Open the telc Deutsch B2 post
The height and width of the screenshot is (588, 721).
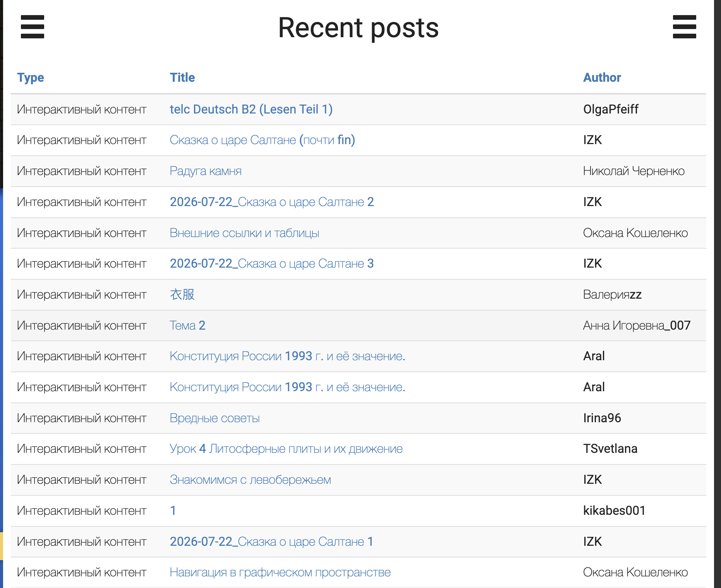[251, 109]
